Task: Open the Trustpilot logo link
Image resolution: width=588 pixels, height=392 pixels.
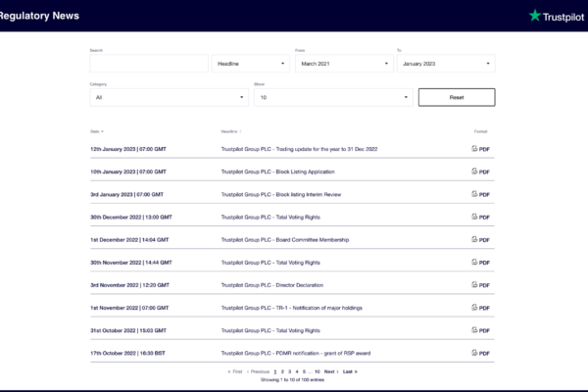Action: click(x=557, y=16)
